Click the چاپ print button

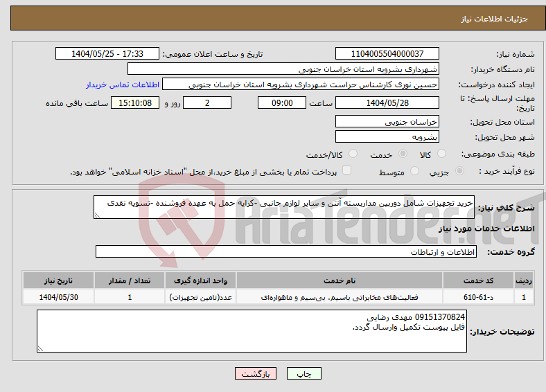click(x=304, y=373)
